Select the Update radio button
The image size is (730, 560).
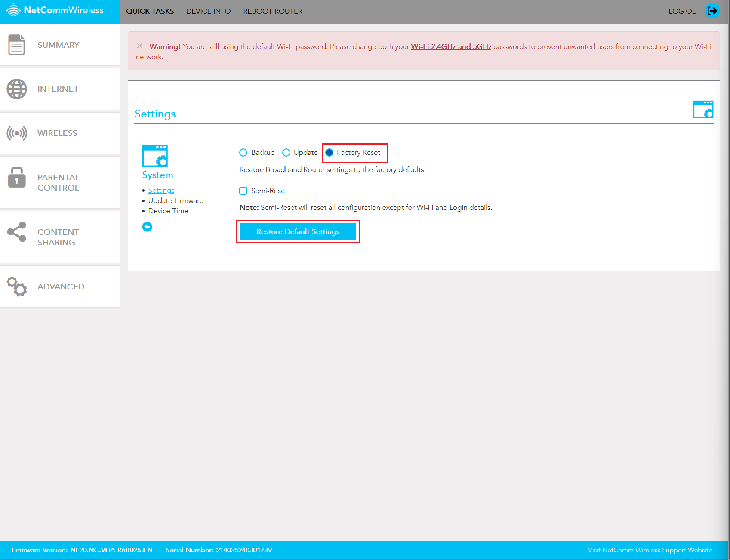click(x=286, y=152)
